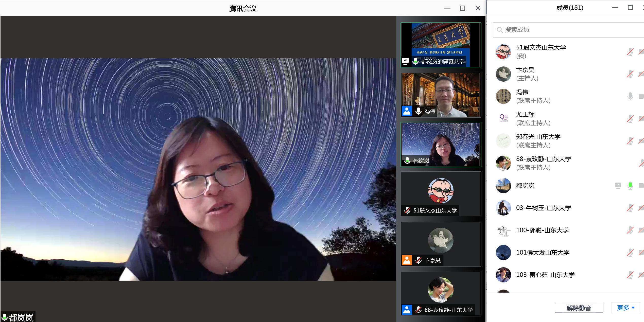Click the 解除静音 unmute button

tap(579, 308)
